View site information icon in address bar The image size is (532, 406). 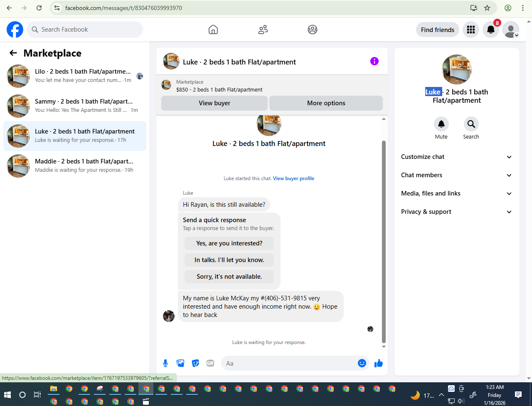pyautogui.click(x=57, y=8)
